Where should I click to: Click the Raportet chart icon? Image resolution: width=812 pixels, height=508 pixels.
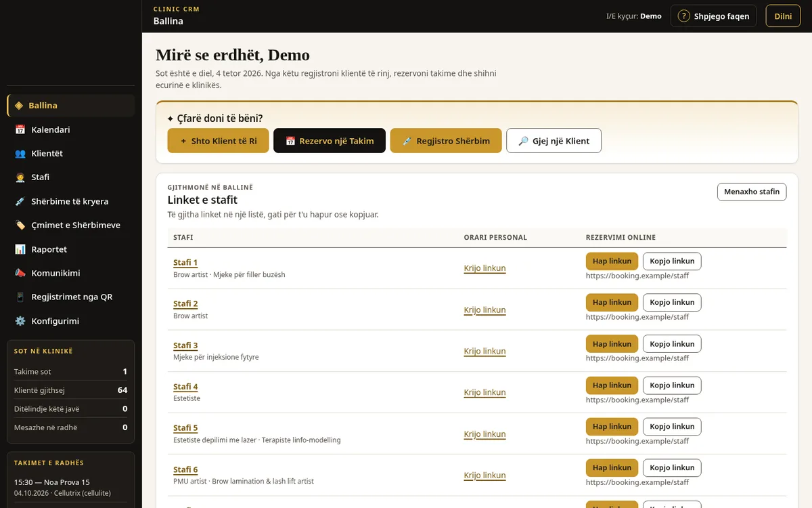coord(20,249)
